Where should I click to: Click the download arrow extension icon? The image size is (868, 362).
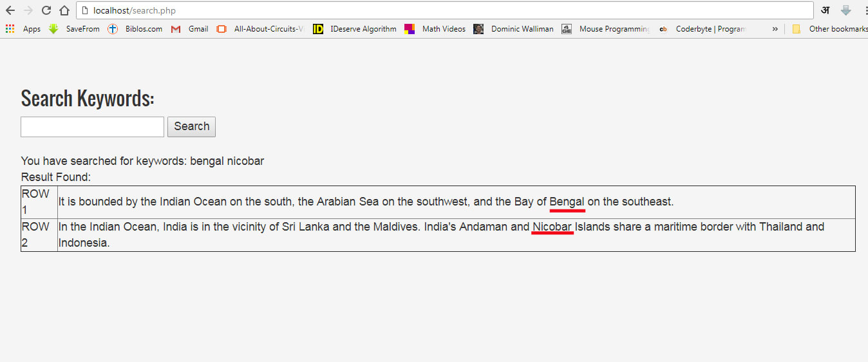(846, 10)
